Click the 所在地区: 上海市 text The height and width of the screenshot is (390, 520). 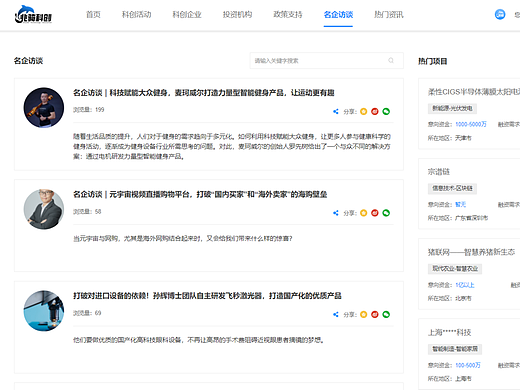(450, 379)
